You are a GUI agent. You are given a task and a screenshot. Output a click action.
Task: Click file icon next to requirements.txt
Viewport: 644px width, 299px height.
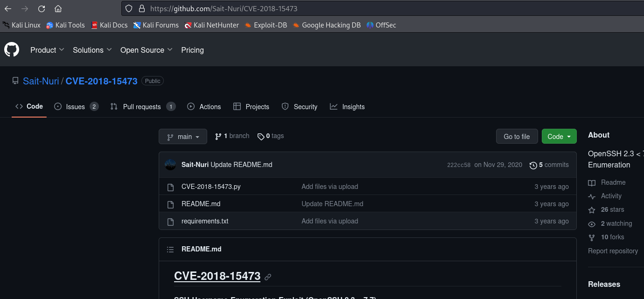click(x=170, y=221)
